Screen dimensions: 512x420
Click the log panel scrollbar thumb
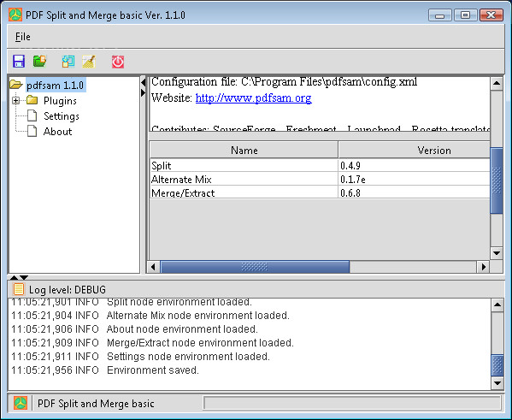(497, 365)
